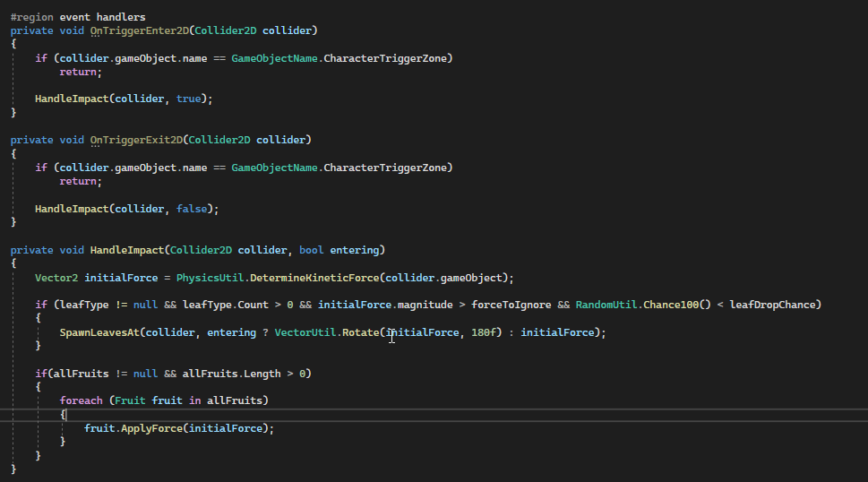868x482 pixels.
Task: Click the true argument in HandleImpact call
Action: (x=188, y=99)
